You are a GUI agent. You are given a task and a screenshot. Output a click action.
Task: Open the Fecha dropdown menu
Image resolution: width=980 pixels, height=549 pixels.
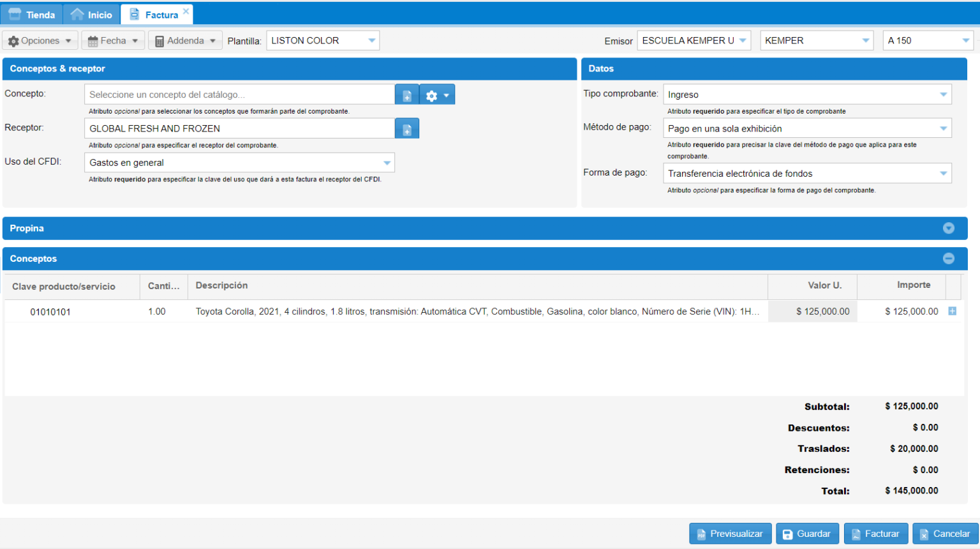tap(113, 41)
